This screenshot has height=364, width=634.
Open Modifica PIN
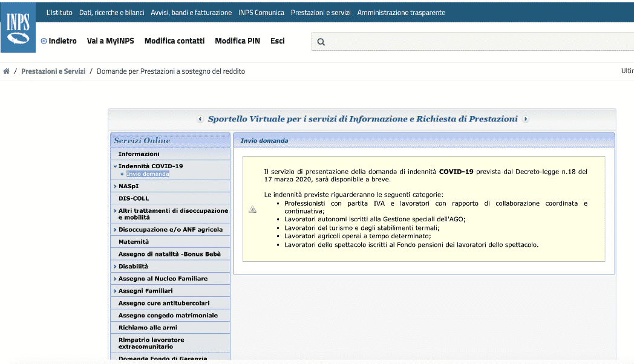point(237,41)
